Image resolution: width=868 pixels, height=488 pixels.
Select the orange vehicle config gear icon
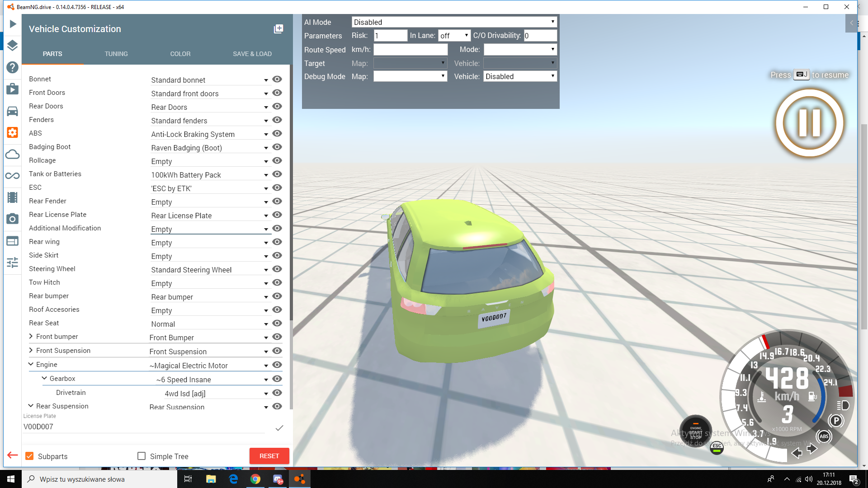point(13,132)
